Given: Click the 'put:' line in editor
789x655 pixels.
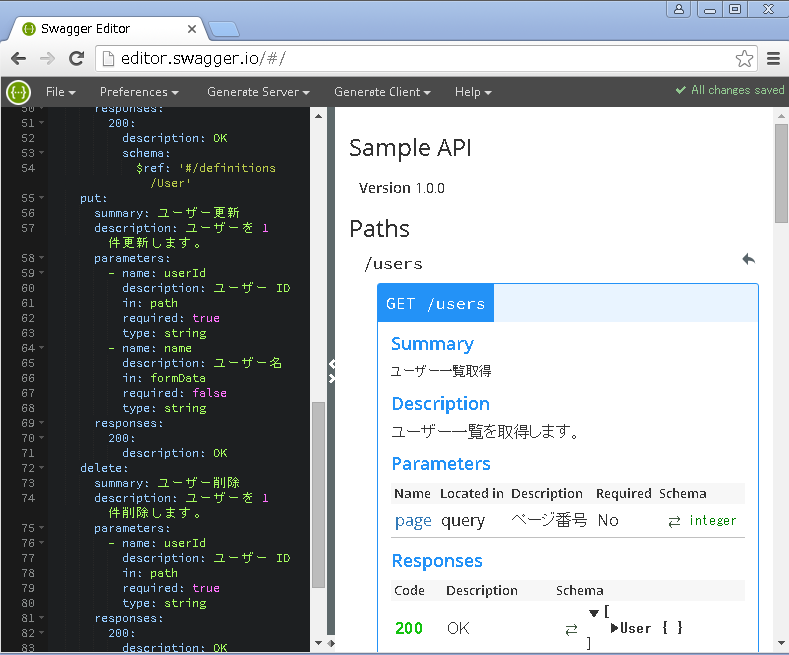Looking at the screenshot, I should [94, 198].
